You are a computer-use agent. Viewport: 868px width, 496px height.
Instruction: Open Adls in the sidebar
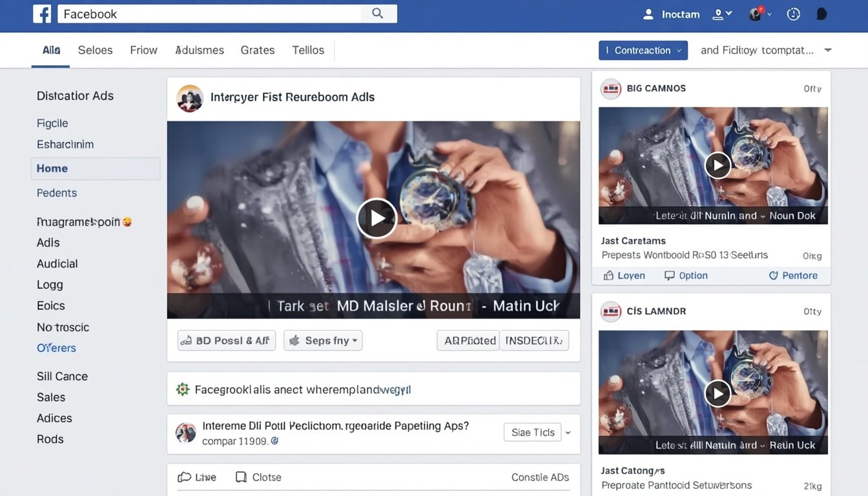pos(48,243)
